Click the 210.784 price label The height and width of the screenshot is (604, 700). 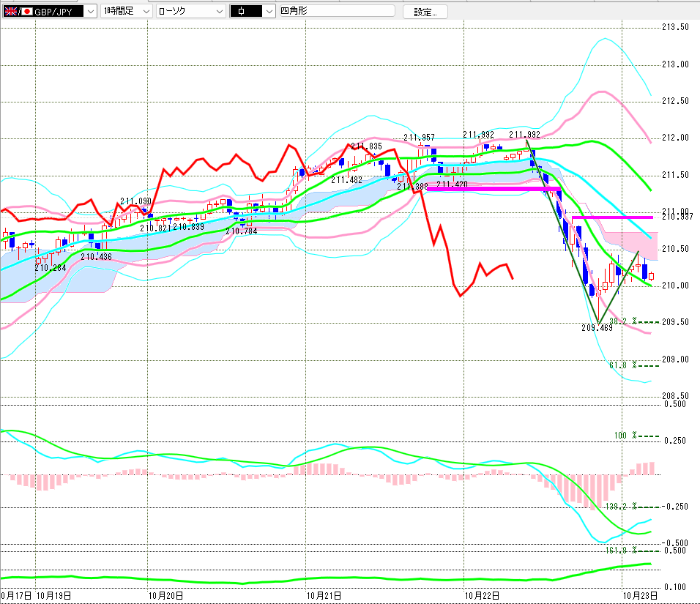242,231
